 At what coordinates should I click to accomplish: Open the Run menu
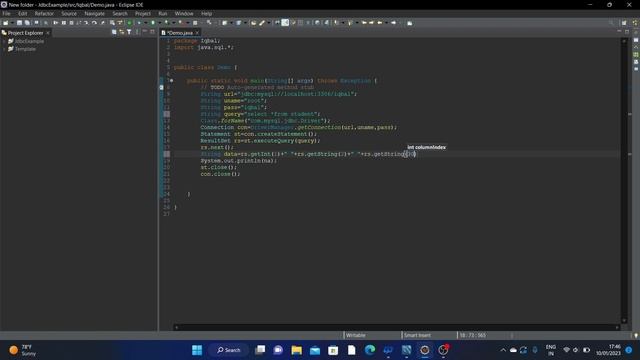click(163, 13)
